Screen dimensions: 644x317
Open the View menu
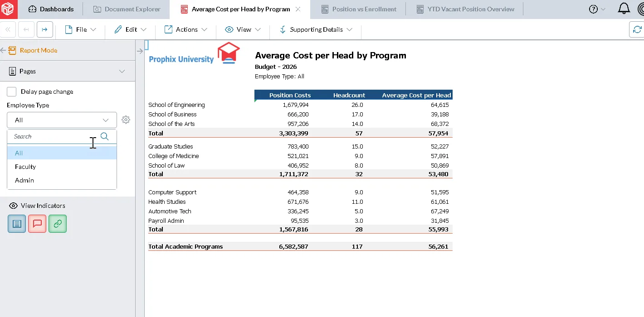pos(243,29)
